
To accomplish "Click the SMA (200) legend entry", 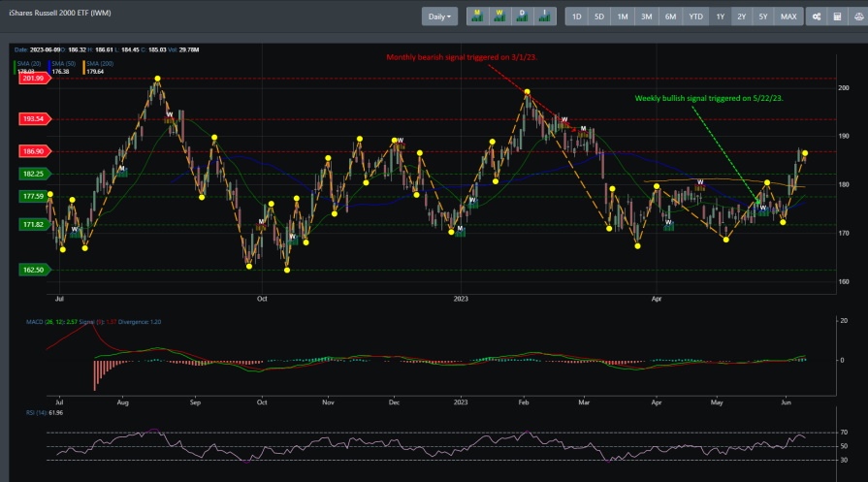I will (99, 68).
